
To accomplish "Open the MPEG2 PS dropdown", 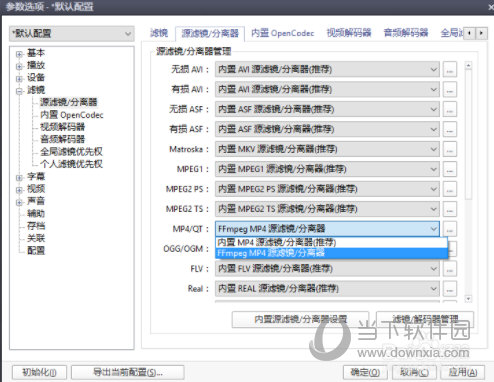I will tap(327, 189).
